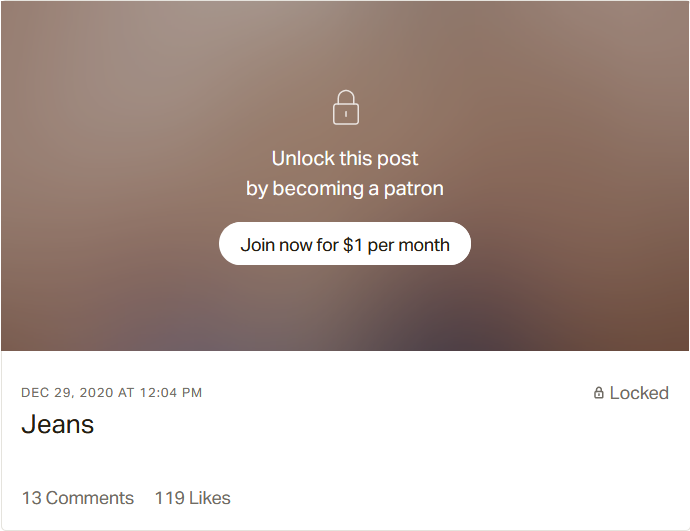
Task: Click the $1 price in the Join button
Action: [x=353, y=245]
